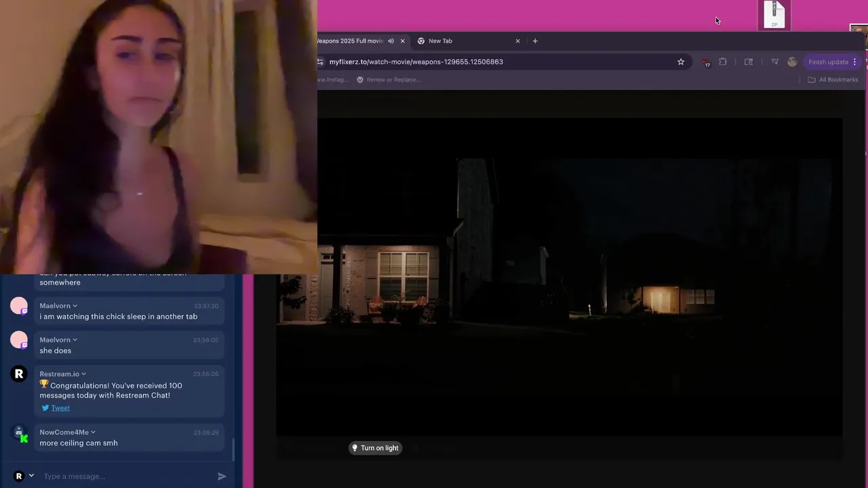Open the www.instag... bookmark

tap(333, 79)
